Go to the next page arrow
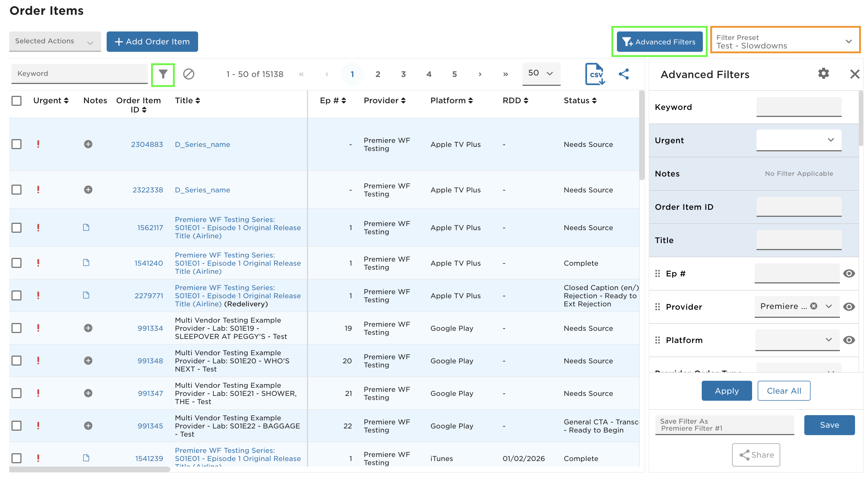 click(x=480, y=74)
